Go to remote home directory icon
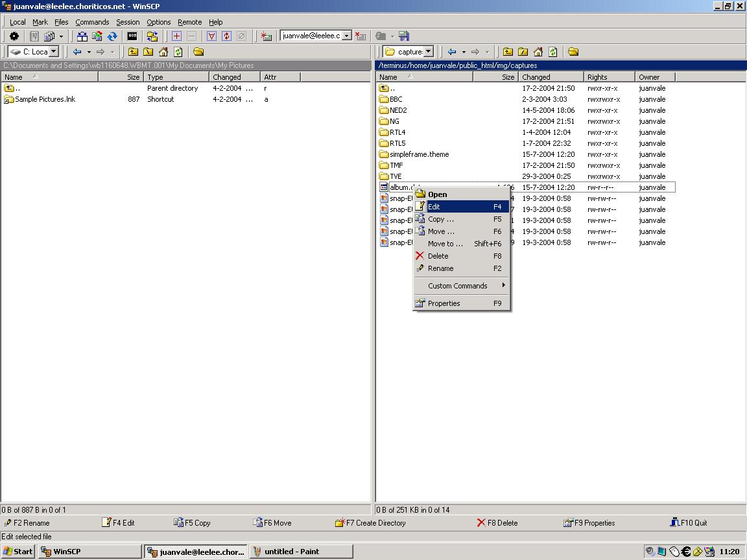This screenshot has height=560, width=747. pyautogui.click(x=538, y=52)
